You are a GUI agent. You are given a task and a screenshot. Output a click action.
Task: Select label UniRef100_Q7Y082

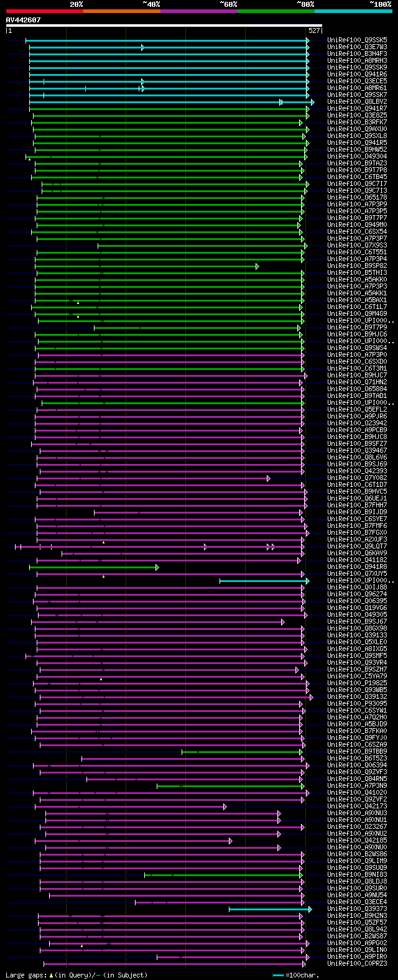coord(358,478)
